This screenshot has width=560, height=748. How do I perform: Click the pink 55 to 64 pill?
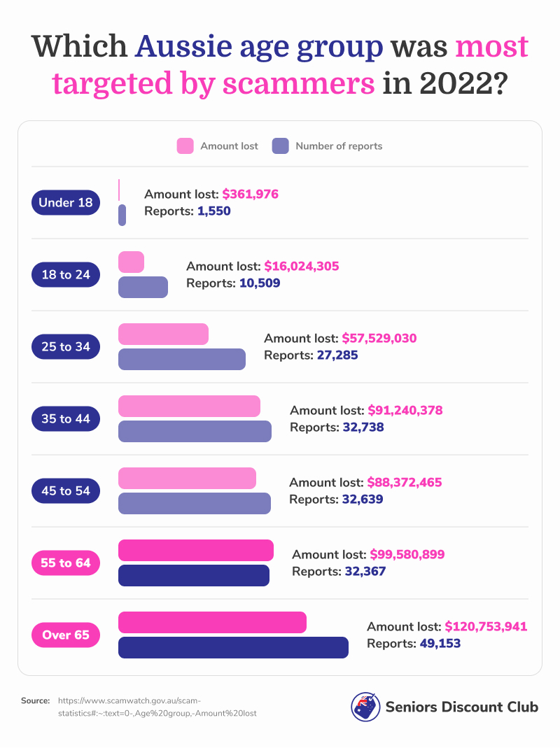(66, 563)
